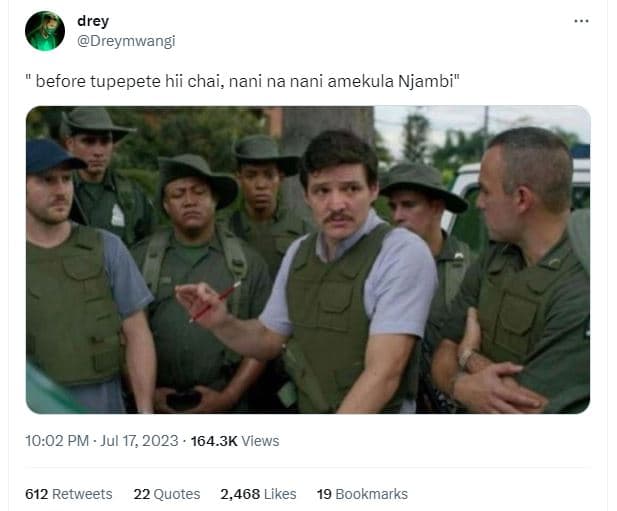The width and height of the screenshot is (617, 511).
Task: Click the Jul 17, 2023 date
Action: pos(139,441)
